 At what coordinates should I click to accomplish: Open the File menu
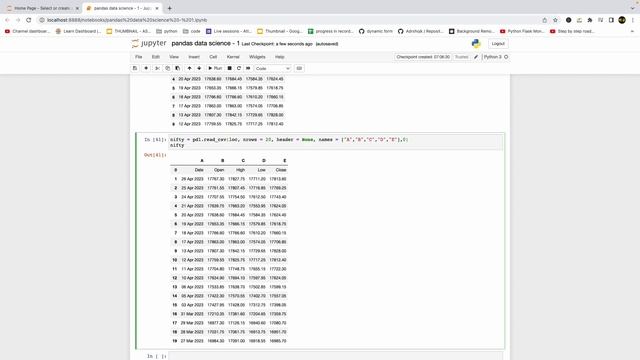139,57
